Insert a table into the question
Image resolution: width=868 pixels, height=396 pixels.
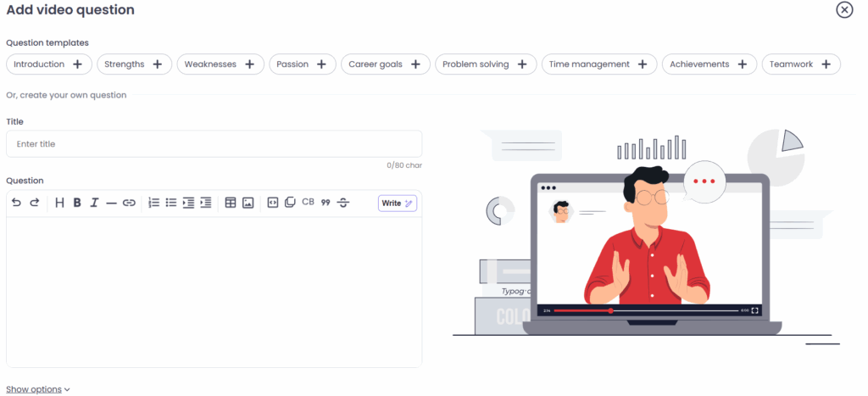231,203
